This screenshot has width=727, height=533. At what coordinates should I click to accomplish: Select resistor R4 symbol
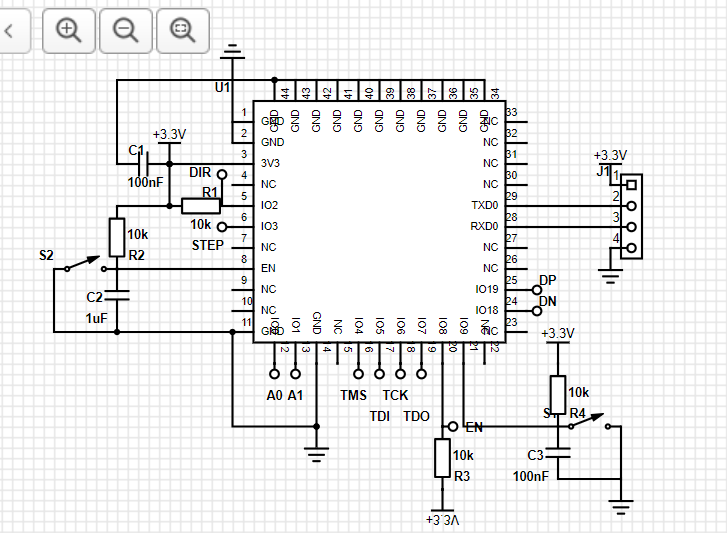(558, 395)
